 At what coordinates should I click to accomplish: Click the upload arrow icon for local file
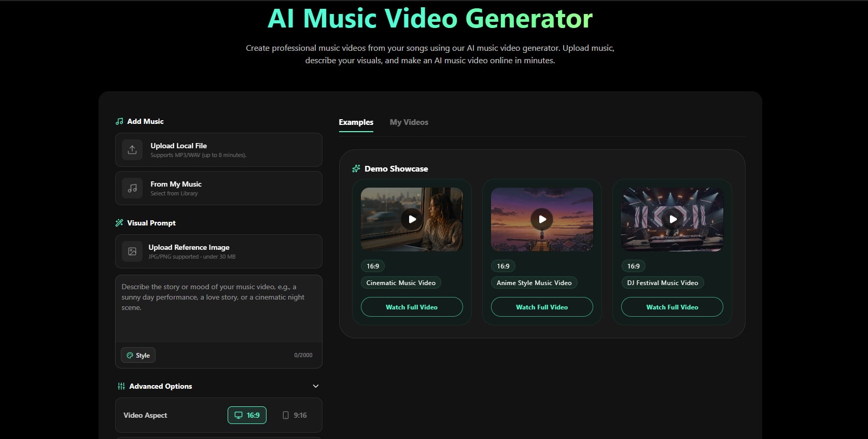pyautogui.click(x=132, y=150)
